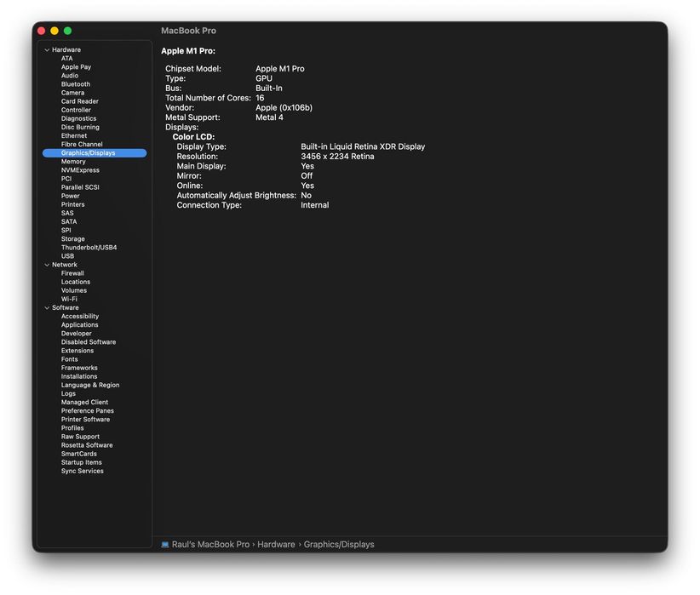The image size is (700, 595).
Task: Select ATA in the sidebar
Action: (67, 59)
